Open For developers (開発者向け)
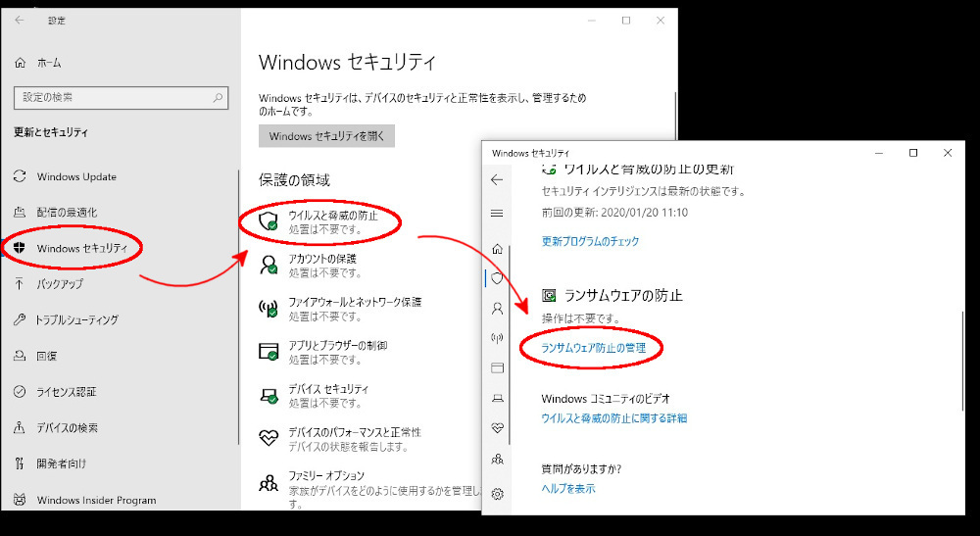This screenshot has height=536, width=980. [x=61, y=463]
